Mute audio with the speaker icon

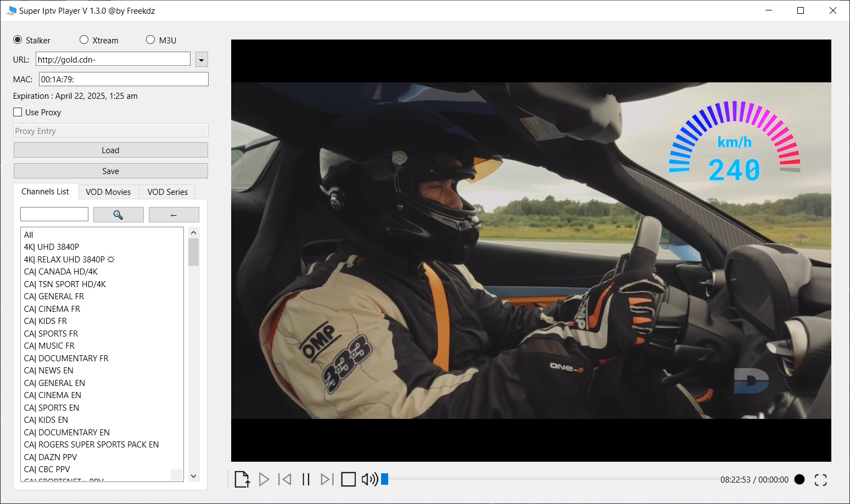point(370,479)
